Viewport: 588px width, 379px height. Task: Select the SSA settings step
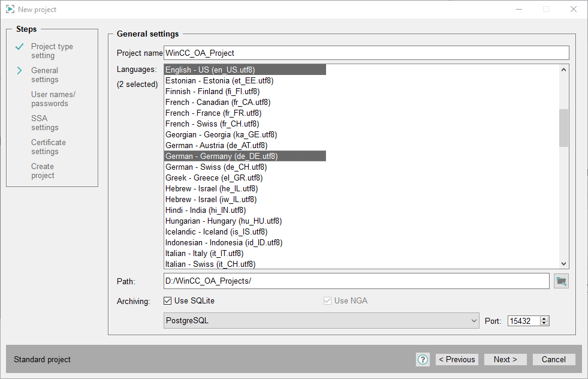pyautogui.click(x=44, y=123)
